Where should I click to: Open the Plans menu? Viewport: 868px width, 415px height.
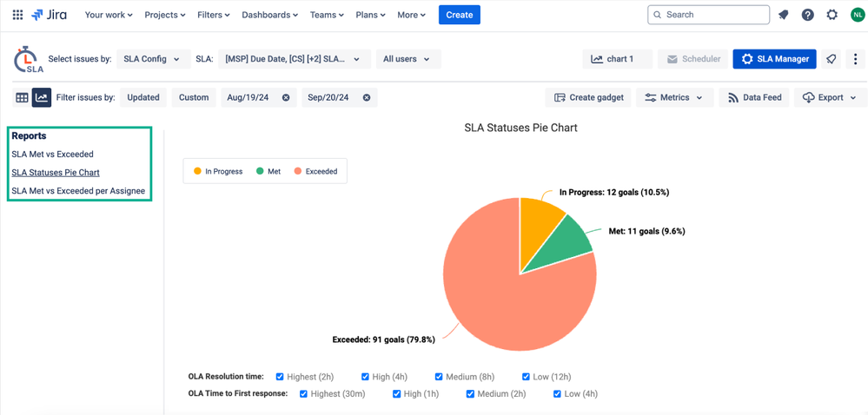click(x=372, y=15)
